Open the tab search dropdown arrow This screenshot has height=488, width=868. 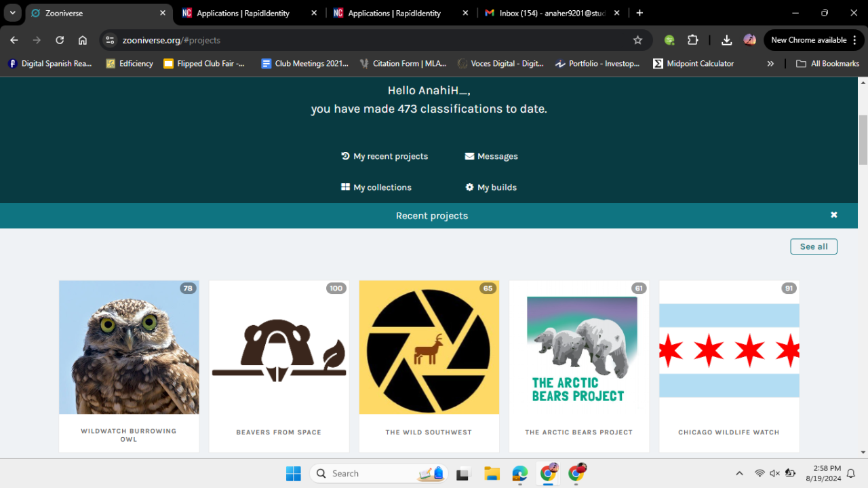tap(12, 13)
